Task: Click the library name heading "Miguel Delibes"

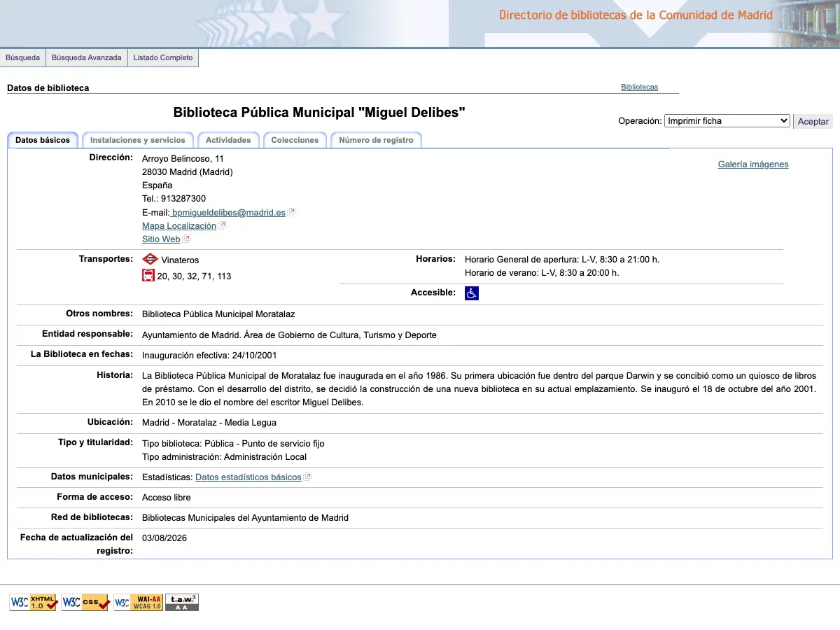Action: point(319,112)
